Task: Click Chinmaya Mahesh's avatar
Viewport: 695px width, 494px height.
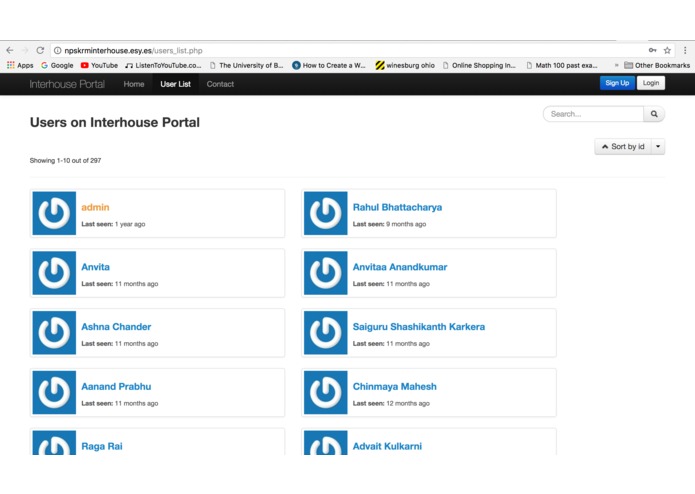Action: pyautogui.click(x=326, y=393)
